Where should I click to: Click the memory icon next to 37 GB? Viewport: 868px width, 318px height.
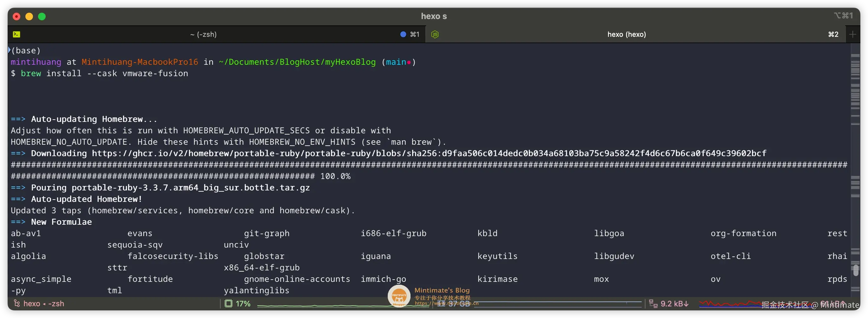click(x=442, y=303)
